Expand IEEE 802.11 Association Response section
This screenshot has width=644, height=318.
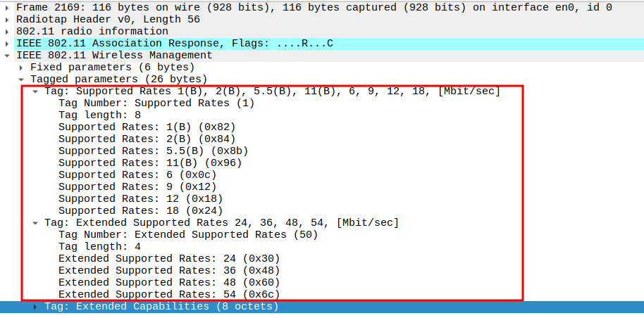click(x=7, y=44)
